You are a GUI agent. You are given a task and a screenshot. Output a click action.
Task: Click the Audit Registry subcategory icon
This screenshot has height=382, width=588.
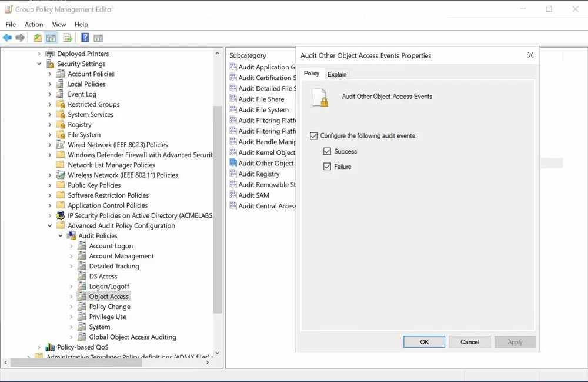click(x=233, y=174)
